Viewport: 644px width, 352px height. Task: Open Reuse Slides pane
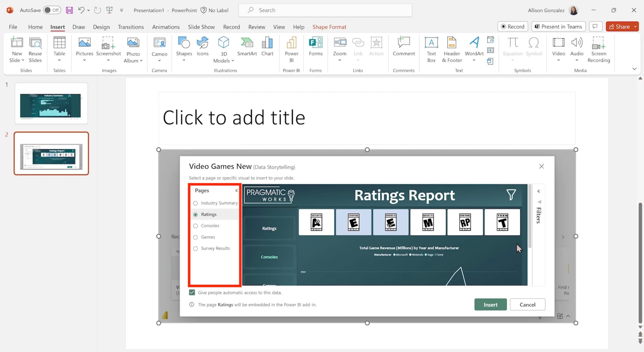(x=35, y=50)
